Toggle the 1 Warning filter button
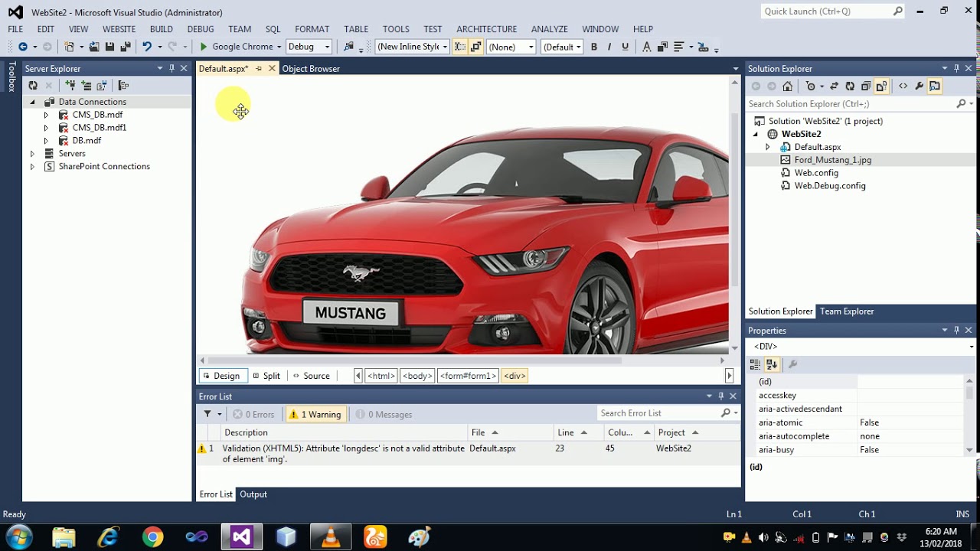 click(x=315, y=414)
